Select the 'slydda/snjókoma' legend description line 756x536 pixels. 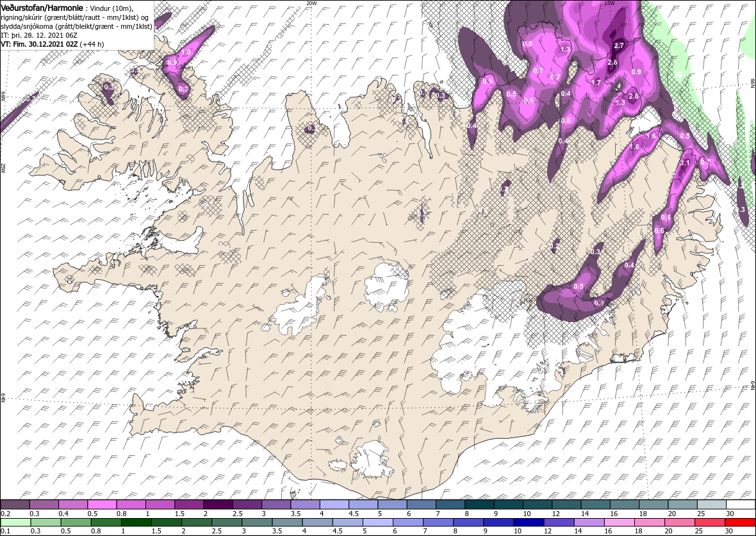coord(77,26)
